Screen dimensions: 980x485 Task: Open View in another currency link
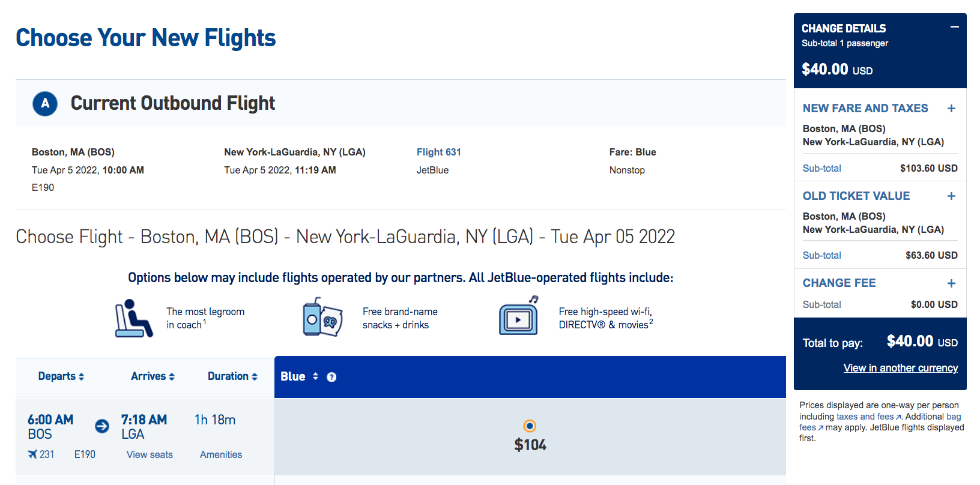[901, 368]
